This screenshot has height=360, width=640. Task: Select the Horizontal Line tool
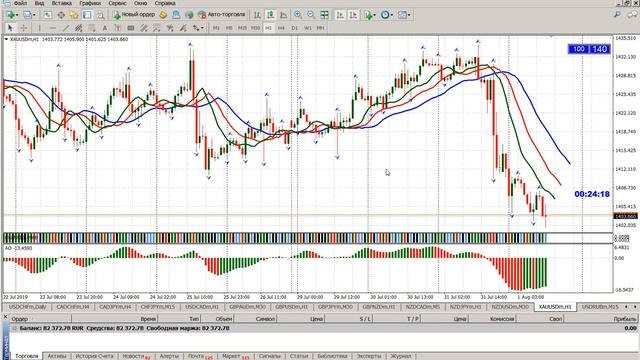(53, 28)
